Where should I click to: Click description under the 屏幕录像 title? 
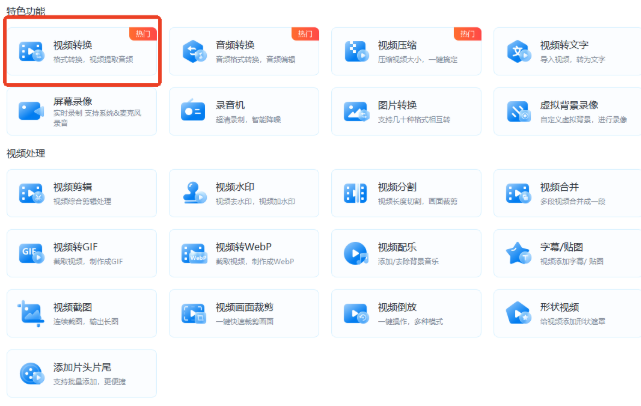coord(97,118)
